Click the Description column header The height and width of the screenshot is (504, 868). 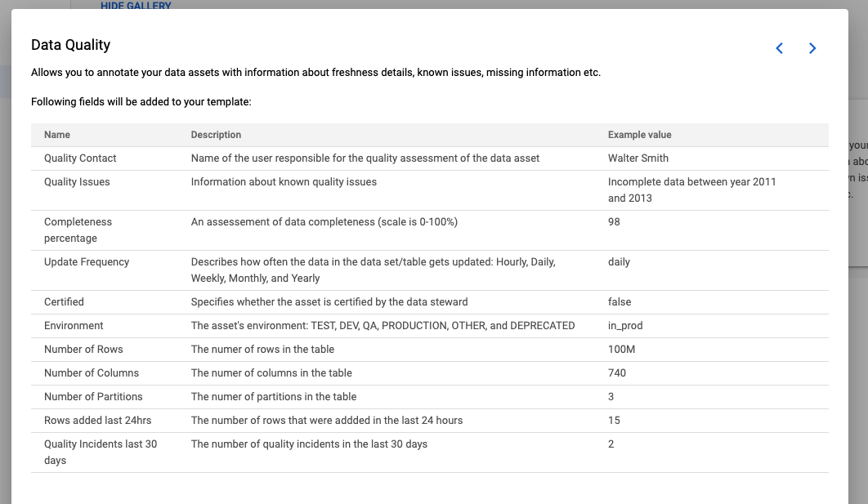tap(215, 134)
